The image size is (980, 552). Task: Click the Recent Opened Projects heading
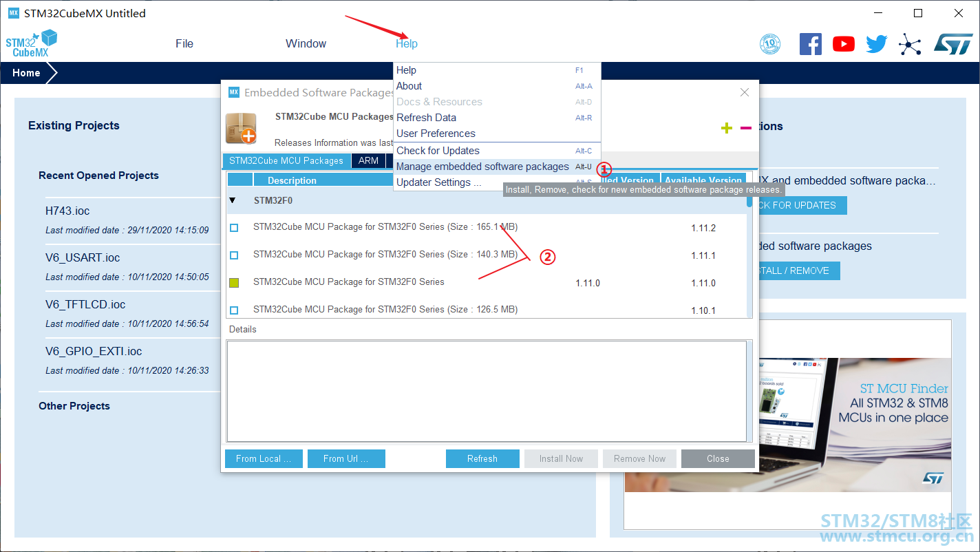point(98,176)
